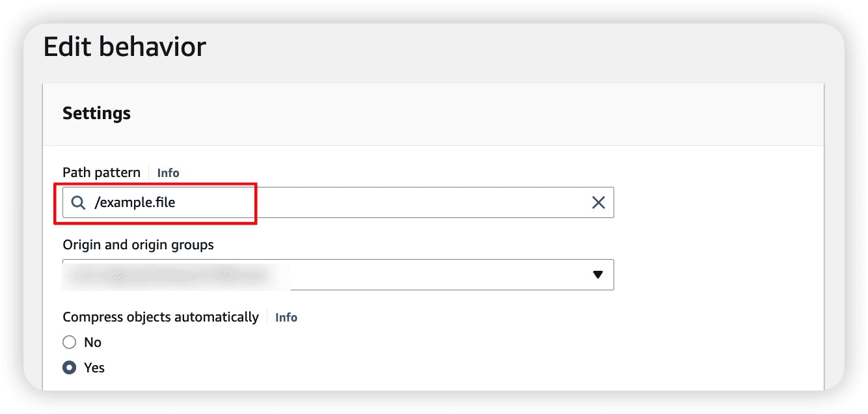This screenshot has height=414, width=868.
Task: Open the Origin and origin groups combo box
Action: 338,275
